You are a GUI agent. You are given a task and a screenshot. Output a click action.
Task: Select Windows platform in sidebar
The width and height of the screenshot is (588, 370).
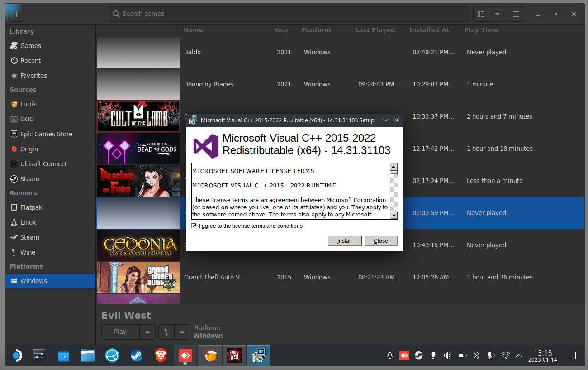click(50, 281)
